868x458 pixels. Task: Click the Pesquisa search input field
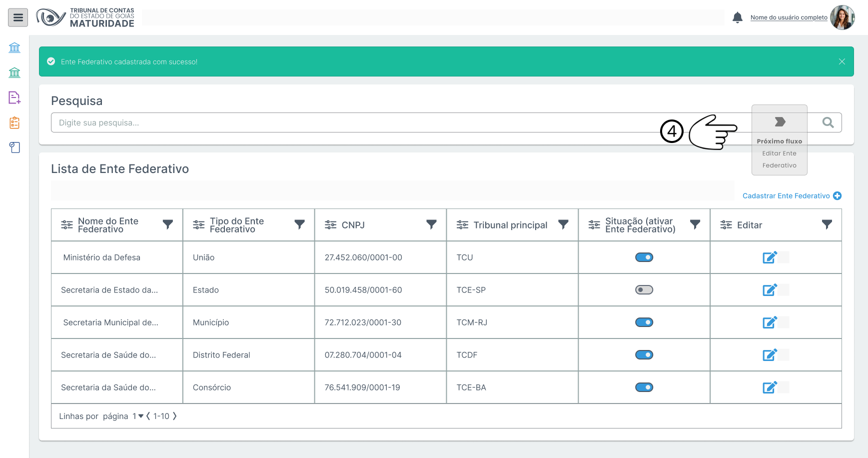[350, 122]
